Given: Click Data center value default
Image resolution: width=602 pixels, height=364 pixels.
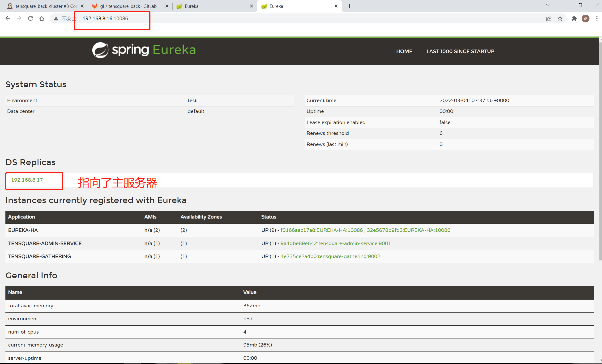Looking at the screenshot, I should tap(196, 111).
